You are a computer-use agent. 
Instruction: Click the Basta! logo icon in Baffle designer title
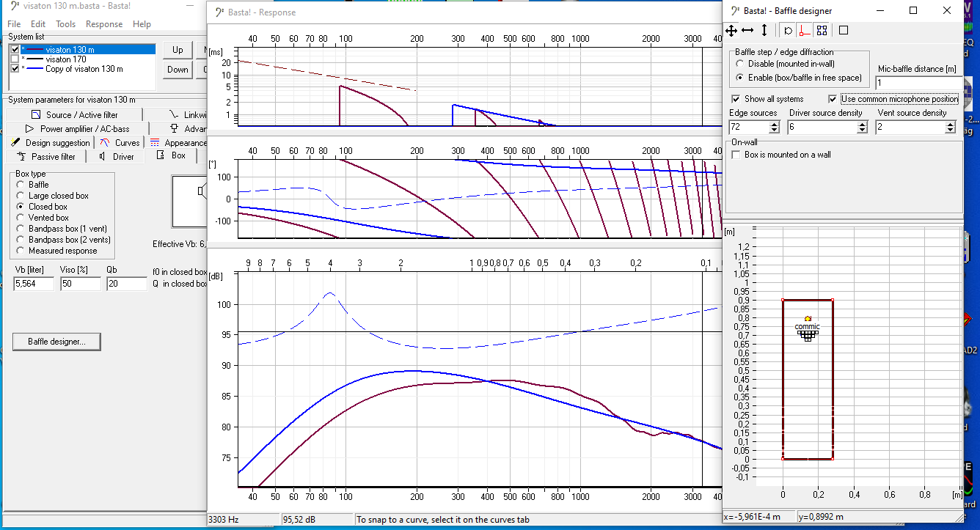pyautogui.click(x=734, y=10)
